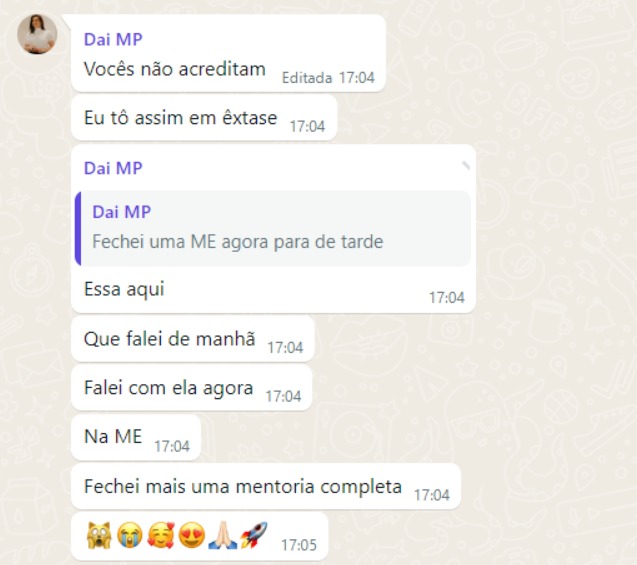The image size is (637, 565).
Task: Click the smiling face with hearts emoji
Action: [160, 535]
